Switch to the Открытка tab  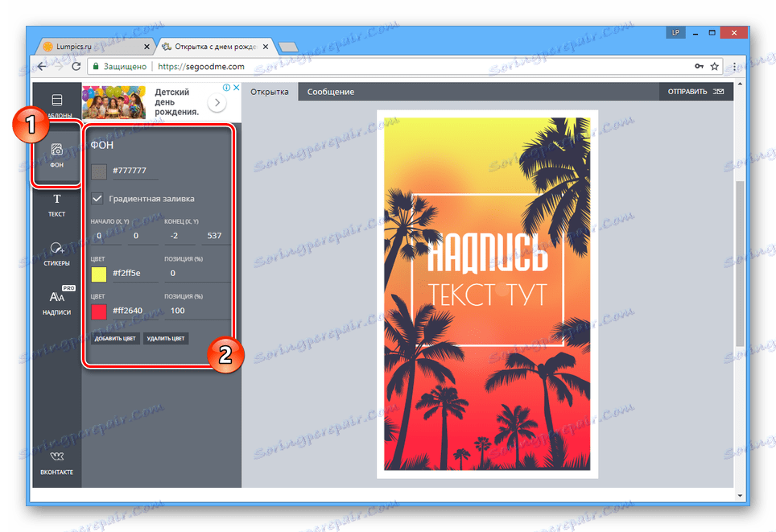[270, 92]
